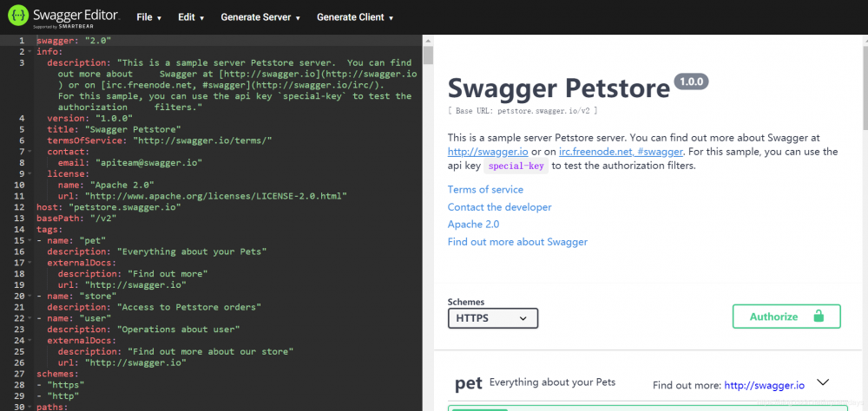The image size is (868, 411).
Task: Click the lock icon in Authorize button
Action: click(818, 316)
